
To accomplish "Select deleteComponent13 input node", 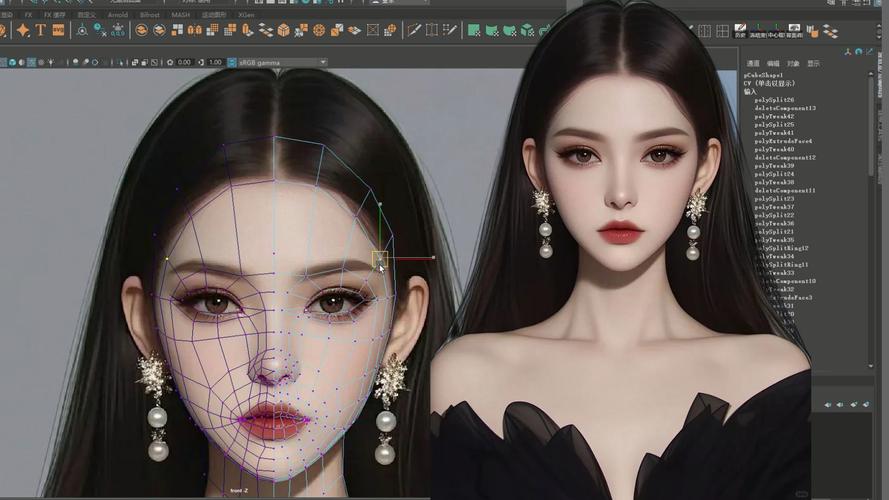I will tap(785, 108).
